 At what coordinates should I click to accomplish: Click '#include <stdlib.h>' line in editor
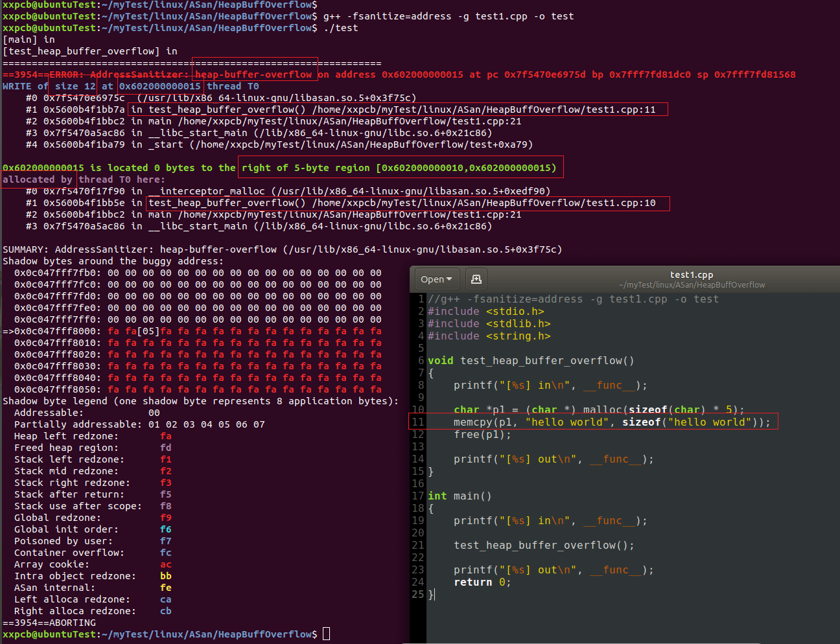(x=489, y=324)
